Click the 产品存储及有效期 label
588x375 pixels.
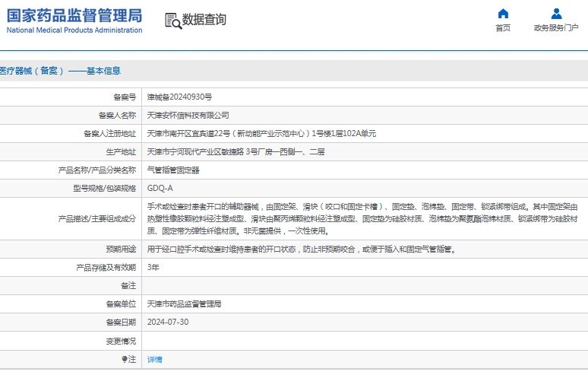(x=106, y=267)
